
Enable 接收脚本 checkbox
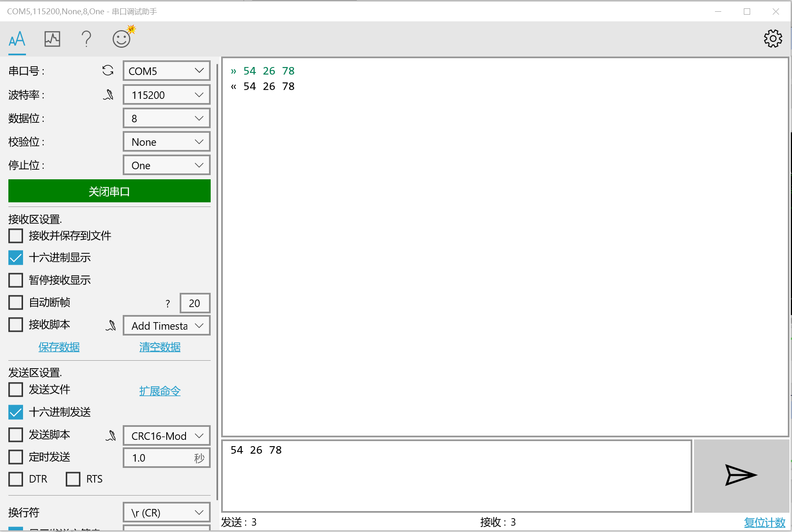(16, 325)
